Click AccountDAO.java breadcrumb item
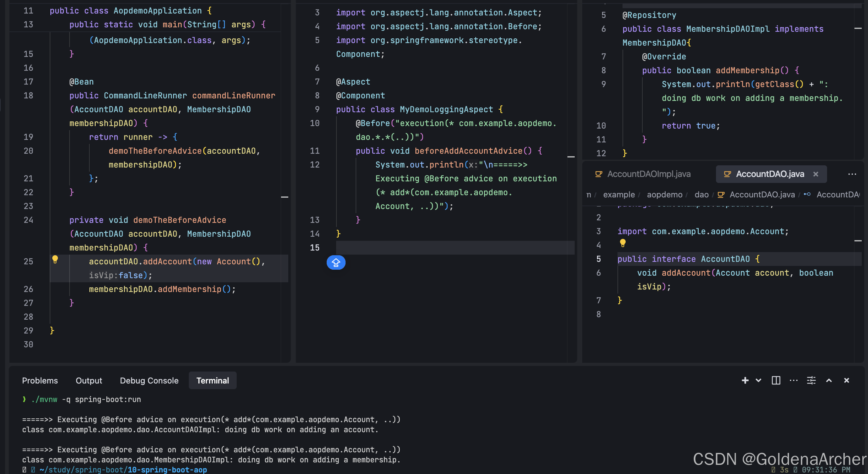Viewport: 868px width, 474px height. click(x=762, y=195)
